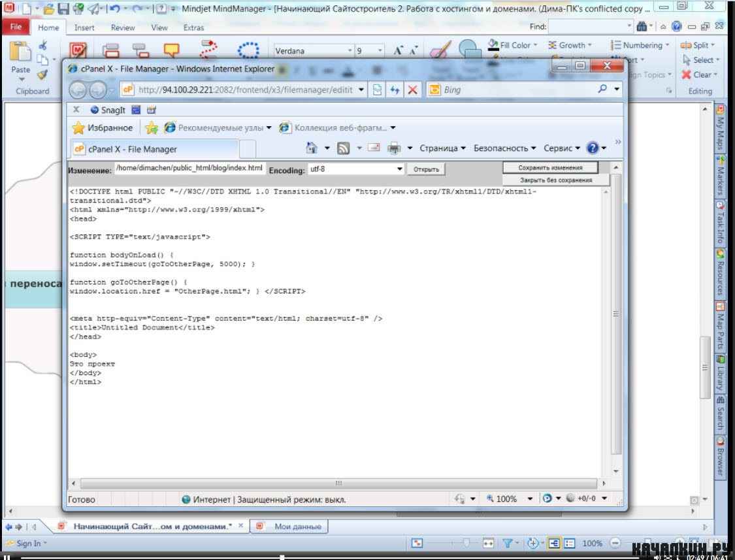Click the Save icon in MindManager quick access toolbar

(63, 9)
